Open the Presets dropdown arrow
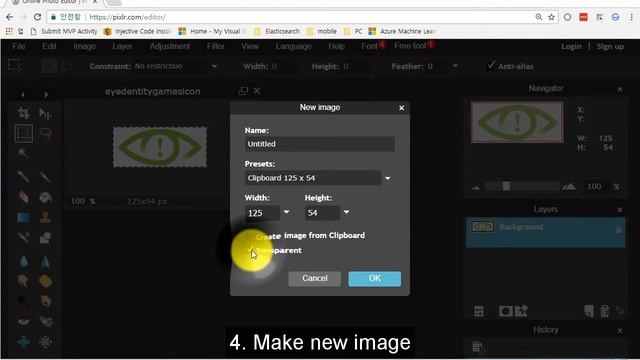Screen dimensions: 640x360 tap(387, 178)
